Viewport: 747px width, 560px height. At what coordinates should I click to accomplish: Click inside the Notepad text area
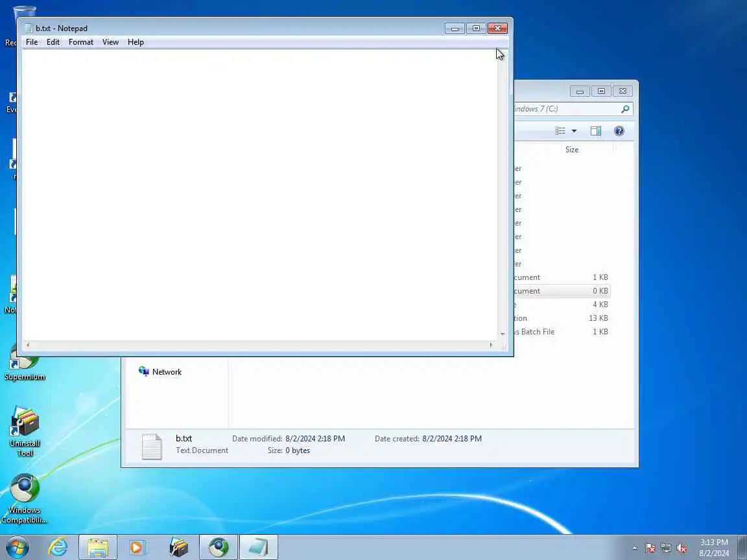pyautogui.click(x=259, y=194)
